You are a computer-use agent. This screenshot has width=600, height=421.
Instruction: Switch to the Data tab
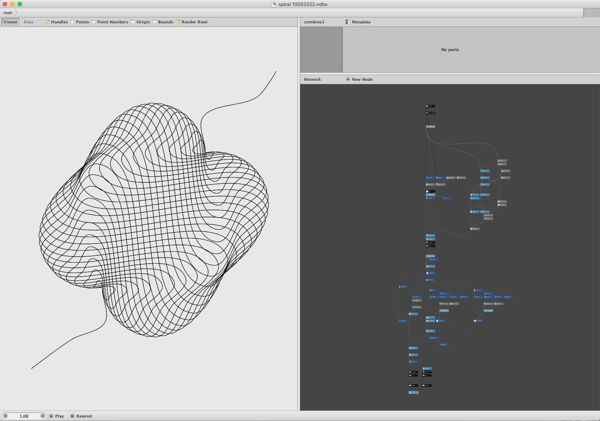(x=29, y=22)
